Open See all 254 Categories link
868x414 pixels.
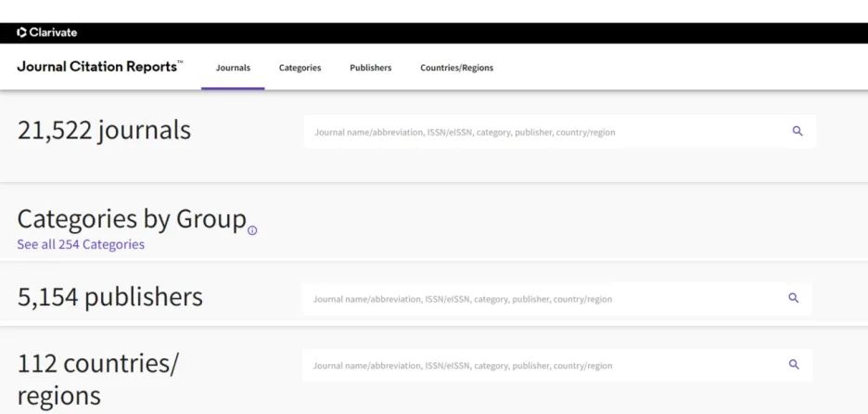click(81, 244)
